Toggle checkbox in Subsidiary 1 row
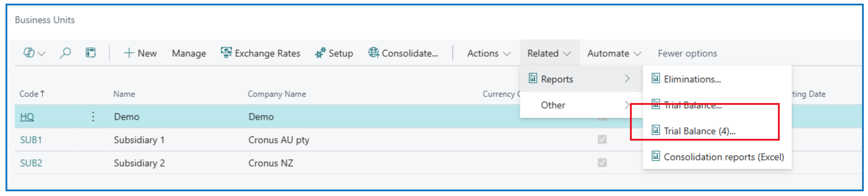The image size is (868, 196). [602, 139]
